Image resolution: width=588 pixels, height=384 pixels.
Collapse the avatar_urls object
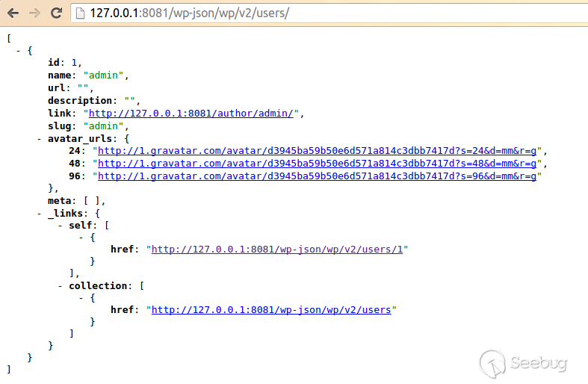click(x=39, y=139)
